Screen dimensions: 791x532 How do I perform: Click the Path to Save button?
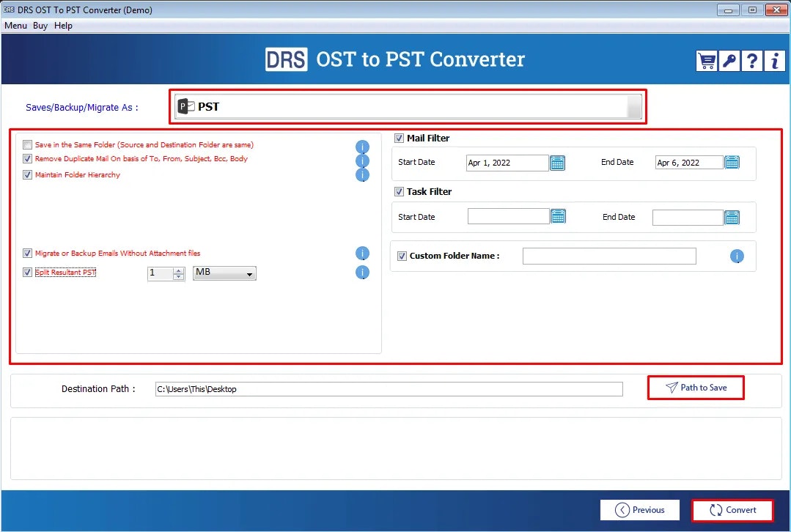coord(695,388)
